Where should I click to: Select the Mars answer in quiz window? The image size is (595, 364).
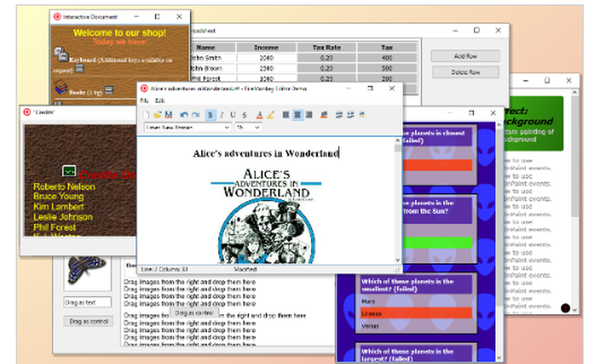point(416,302)
